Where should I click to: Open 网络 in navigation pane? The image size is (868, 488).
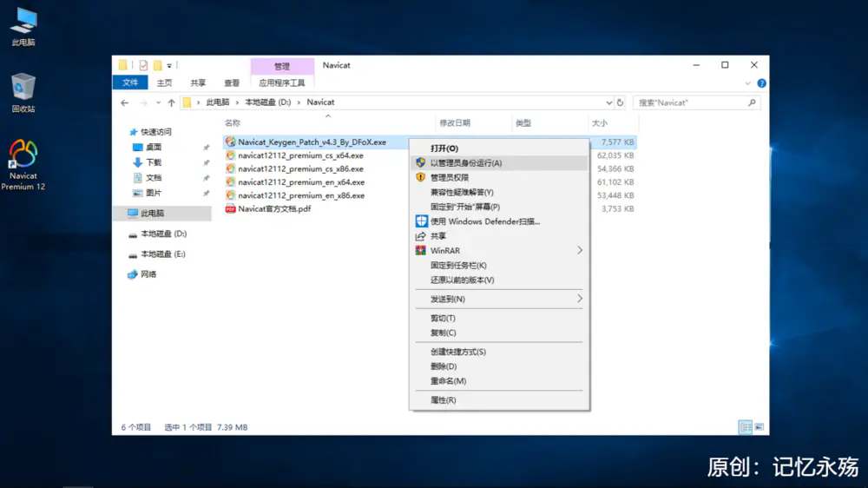click(x=148, y=274)
